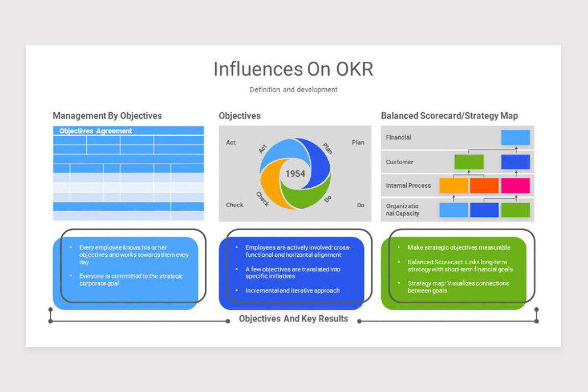Select the 'Customer' row label
Viewport: 588px width, 392px height.
pyautogui.click(x=399, y=162)
